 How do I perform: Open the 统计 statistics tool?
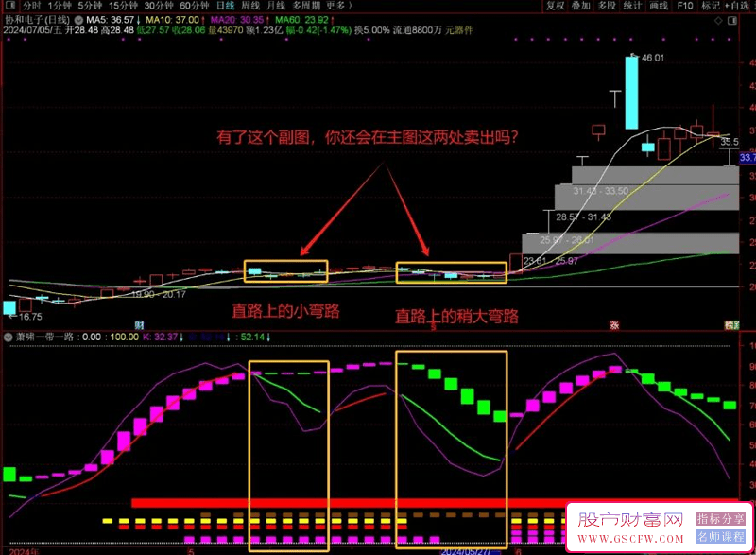[x=632, y=6]
